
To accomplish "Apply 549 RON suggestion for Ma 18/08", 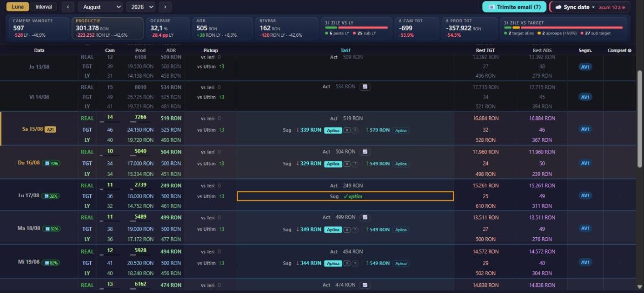I will point(401,230).
